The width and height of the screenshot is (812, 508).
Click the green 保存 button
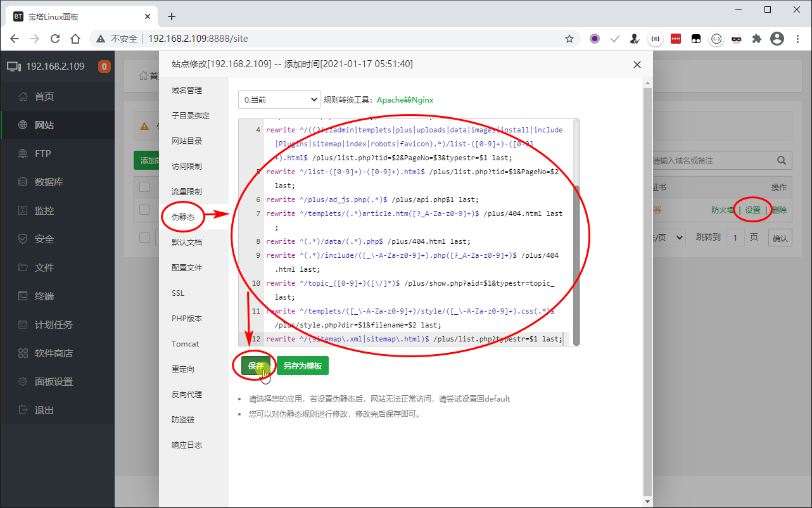[x=256, y=365]
